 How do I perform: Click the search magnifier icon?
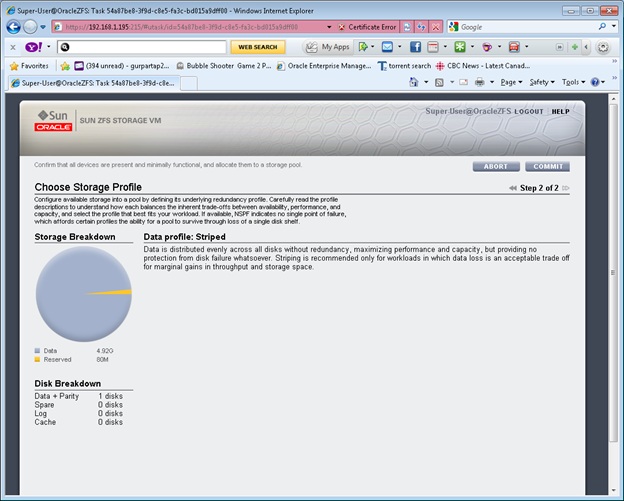(602, 27)
